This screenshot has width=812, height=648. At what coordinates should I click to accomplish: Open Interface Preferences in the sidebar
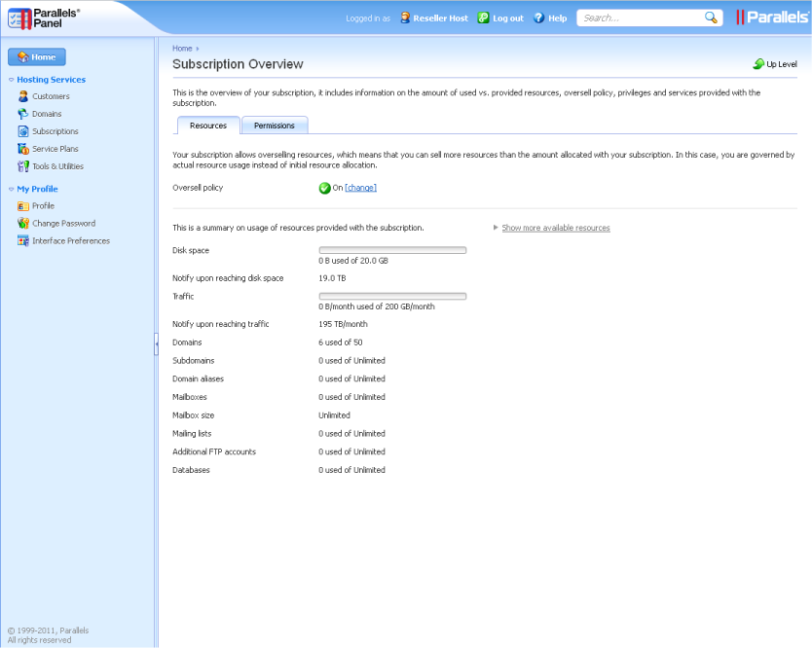tap(71, 240)
